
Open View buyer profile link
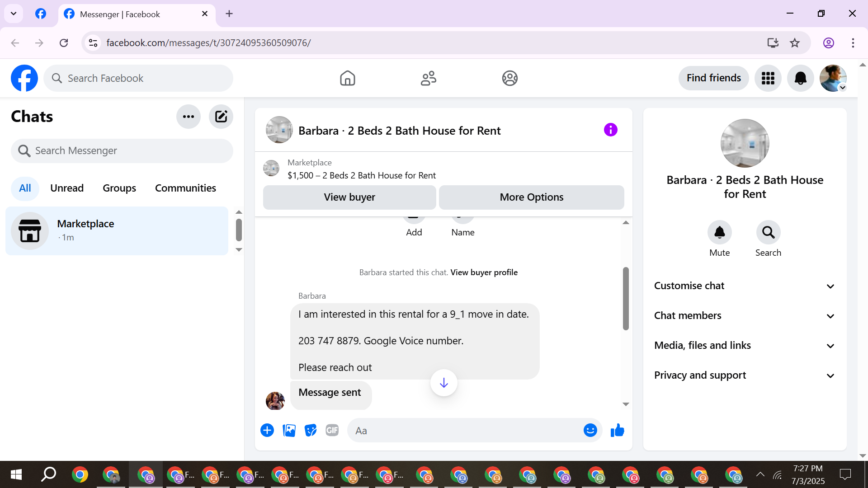pyautogui.click(x=484, y=272)
